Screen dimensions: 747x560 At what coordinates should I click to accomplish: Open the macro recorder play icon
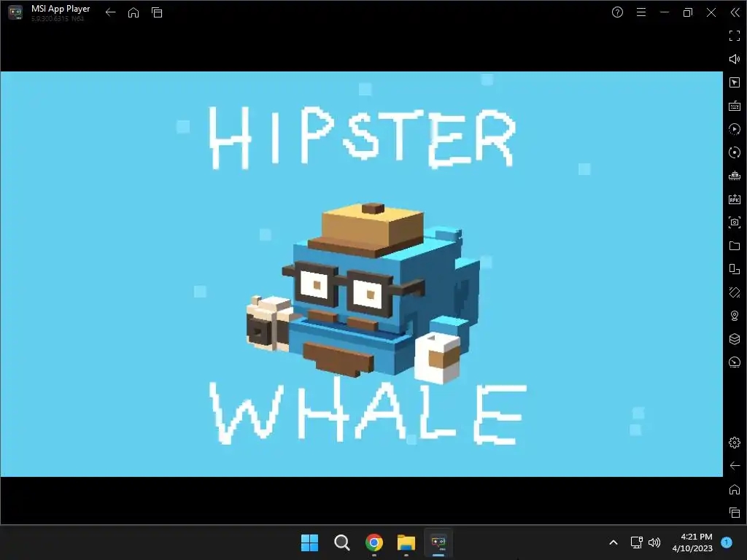[734, 129]
